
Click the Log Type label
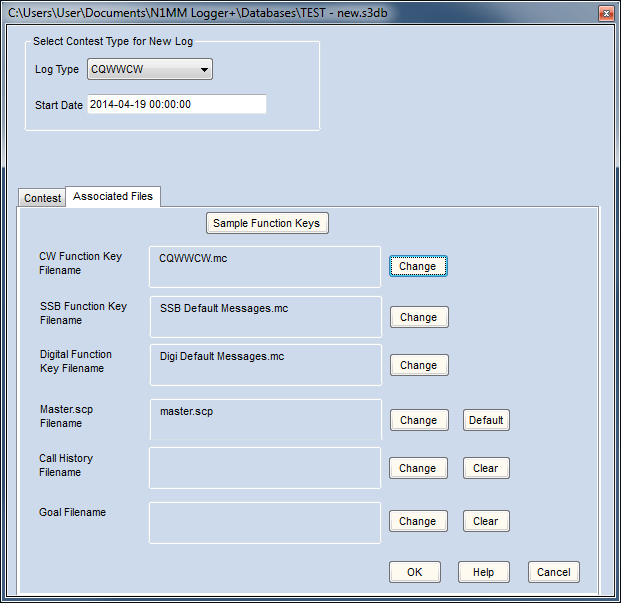coord(57,69)
